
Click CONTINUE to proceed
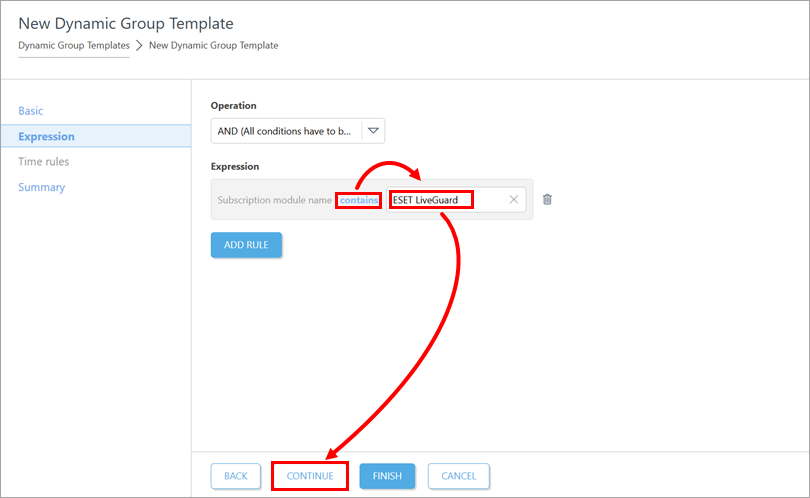(310, 476)
